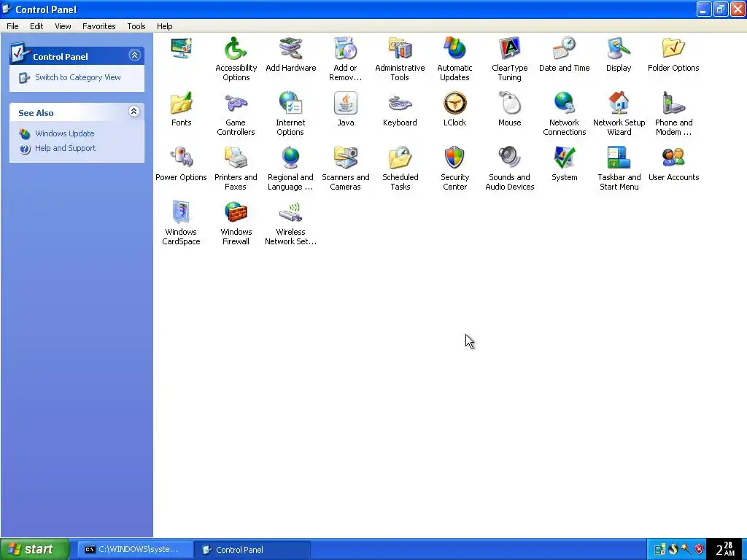
Task: Collapse the See Also sidebar section
Action: 134,112
